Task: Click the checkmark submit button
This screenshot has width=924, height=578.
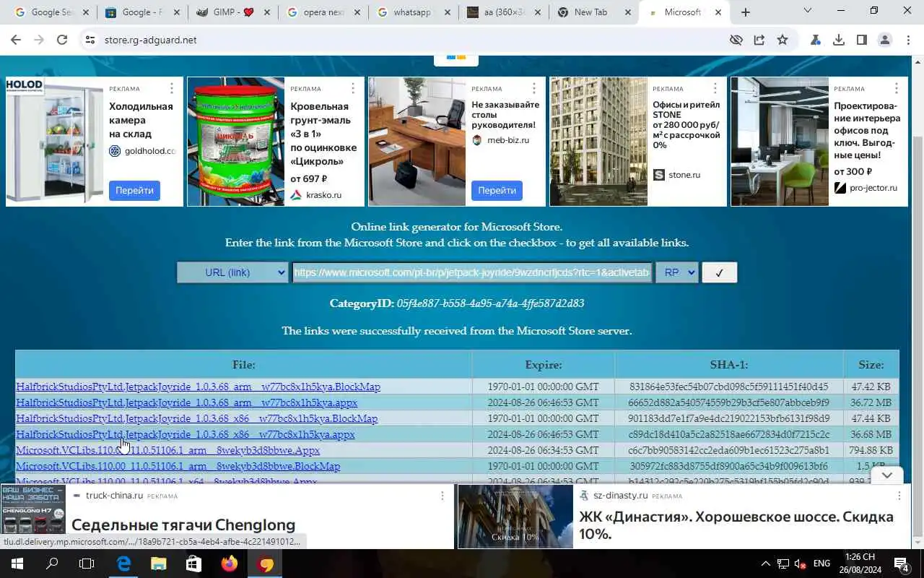Action: [719, 272]
